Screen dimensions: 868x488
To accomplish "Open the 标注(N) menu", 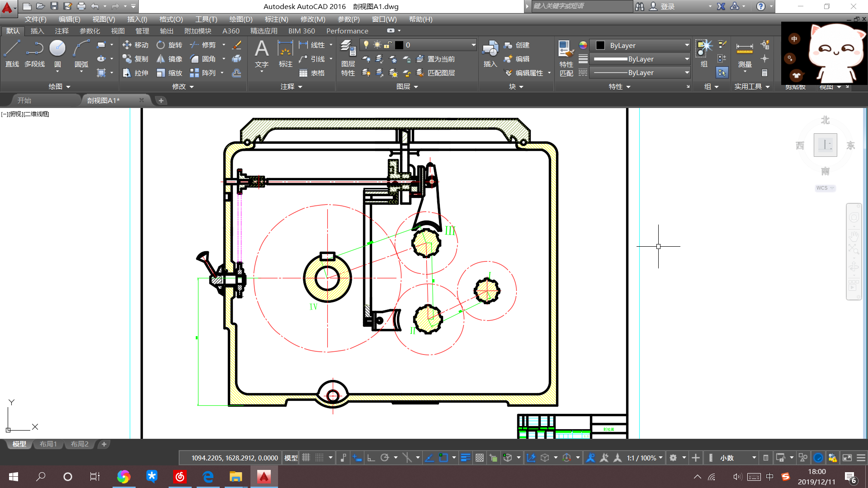I will pos(276,19).
